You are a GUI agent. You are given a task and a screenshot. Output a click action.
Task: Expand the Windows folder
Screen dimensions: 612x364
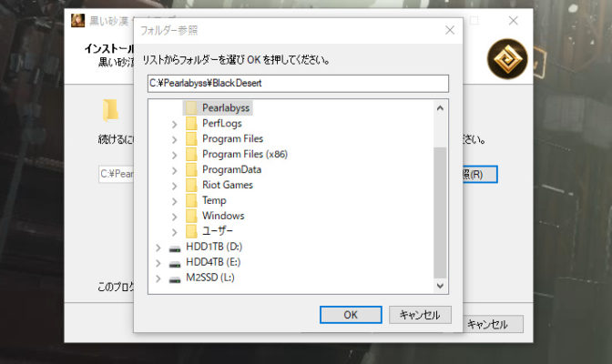(175, 217)
